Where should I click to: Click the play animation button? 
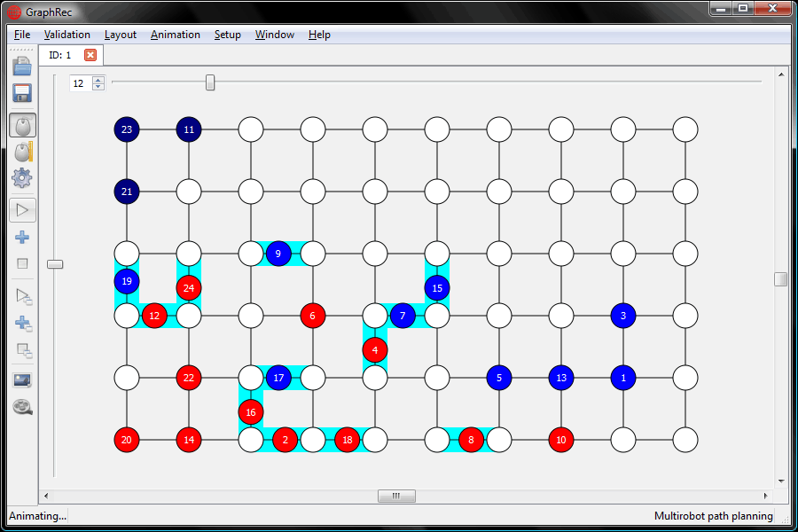click(22, 210)
